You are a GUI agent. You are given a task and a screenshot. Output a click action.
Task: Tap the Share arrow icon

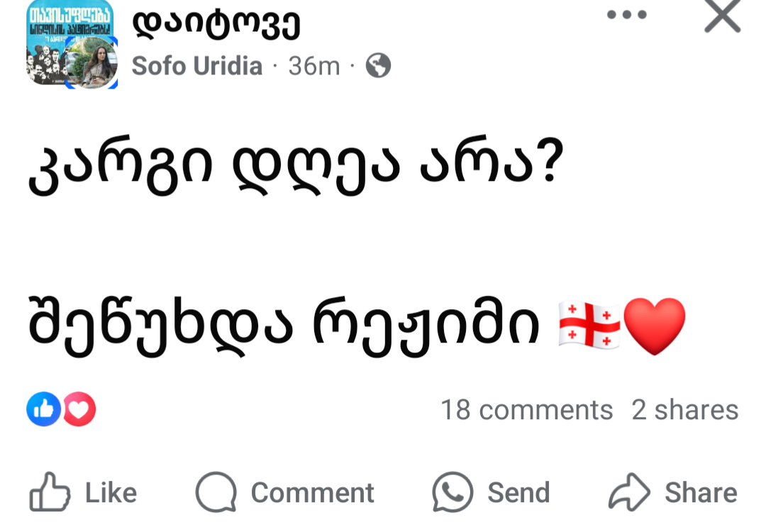629,492
